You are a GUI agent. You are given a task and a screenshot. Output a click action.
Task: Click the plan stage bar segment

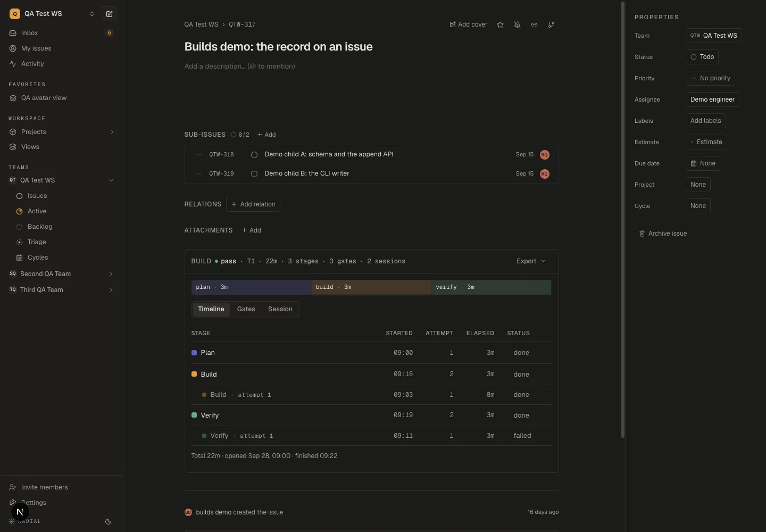point(252,287)
